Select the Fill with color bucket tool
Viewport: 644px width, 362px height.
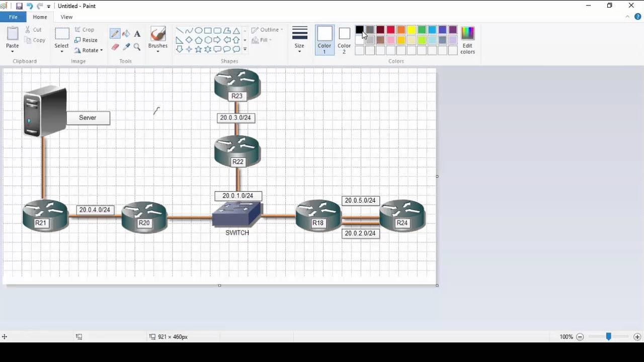pyautogui.click(x=126, y=34)
